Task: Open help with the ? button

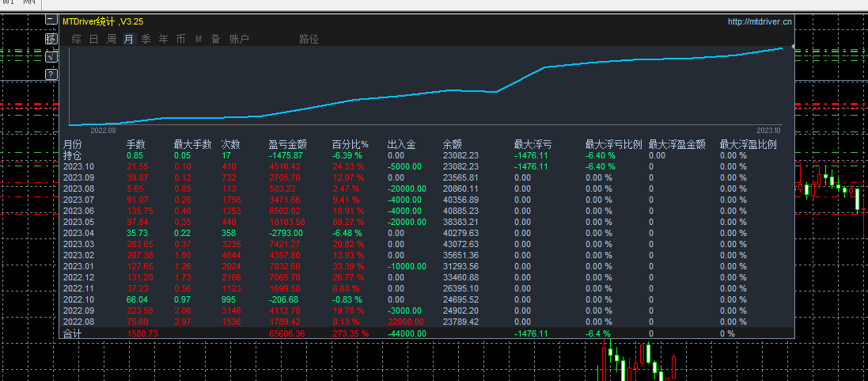Action: click(51, 74)
